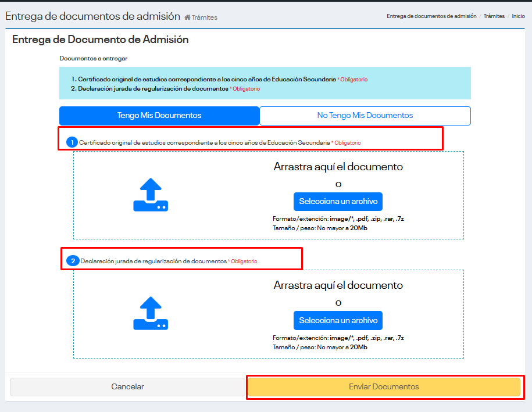Screen dimensions: 532x412
Task: Switch to the Tengo Mis Documentos tab
Action: pyautogui.click(x=159, y=116)
